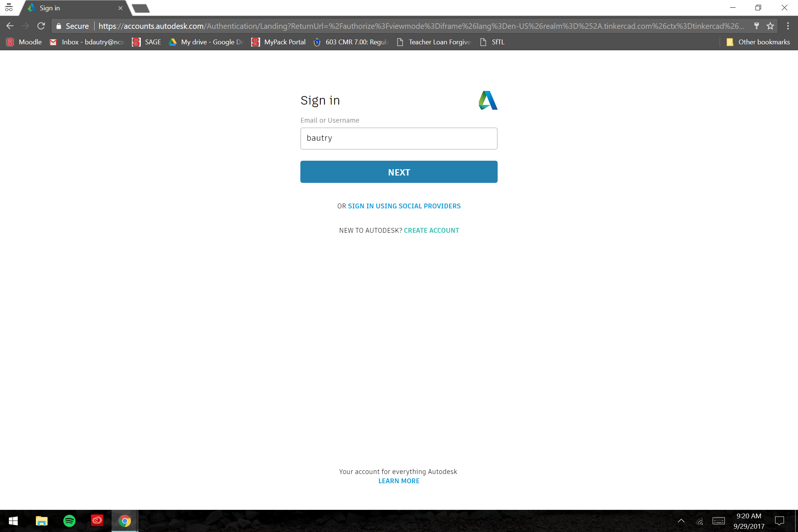This screenshot has width=798, height=532.
Task: Click the browser back arrow
Action: (x=10, y=26)
